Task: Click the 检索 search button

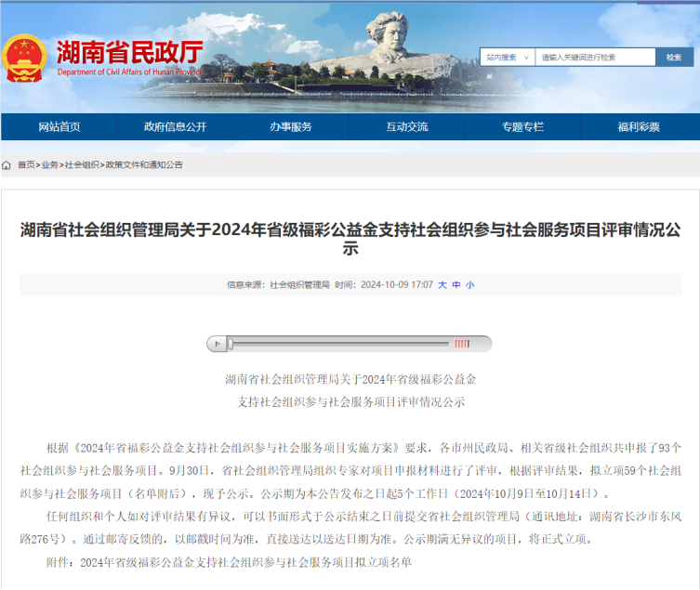Action: click(674, 57)
